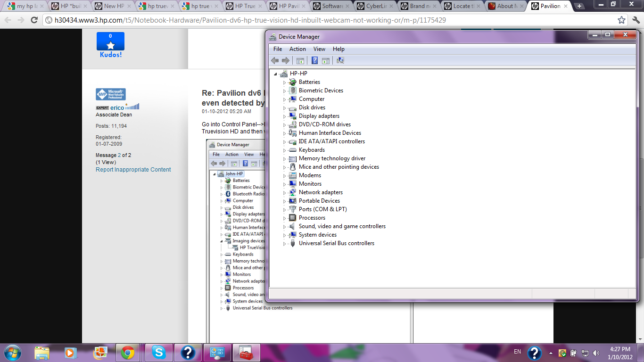The image size is (644, 362).
Task: Click the volume speaker icon in system tray
Action: 596,353
